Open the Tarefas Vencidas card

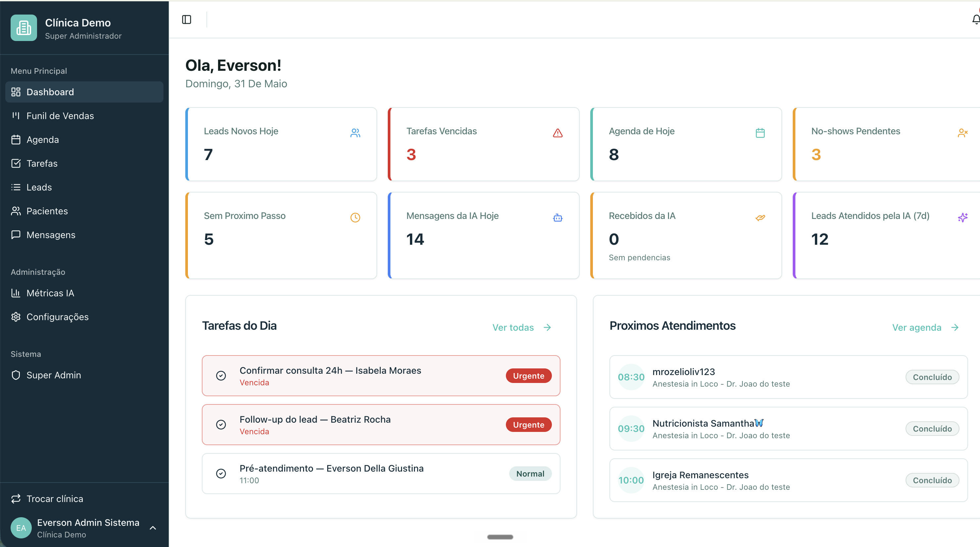[483, 144]
